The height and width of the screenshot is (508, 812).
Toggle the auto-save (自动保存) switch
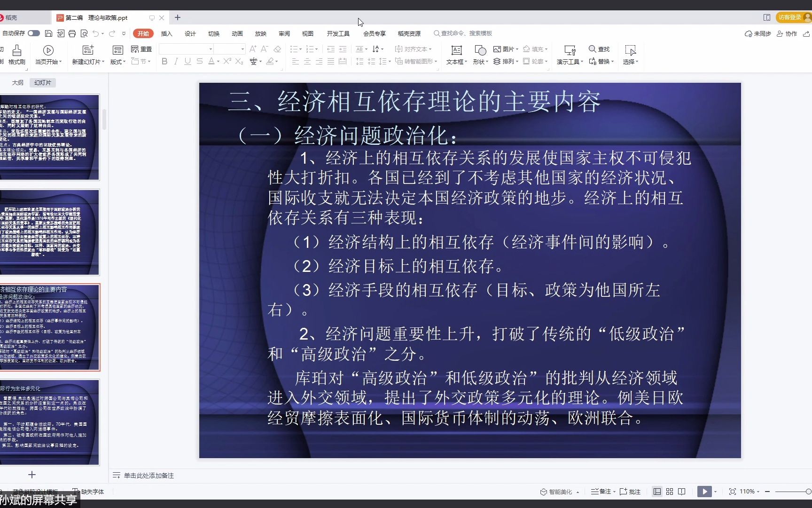[34, 33]
